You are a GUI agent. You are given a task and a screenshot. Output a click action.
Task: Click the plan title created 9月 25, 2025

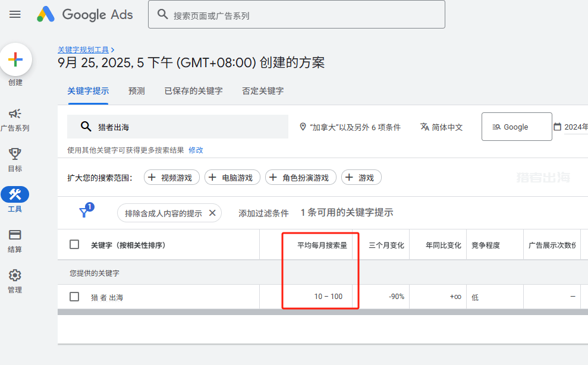click(x=191, y=62)
